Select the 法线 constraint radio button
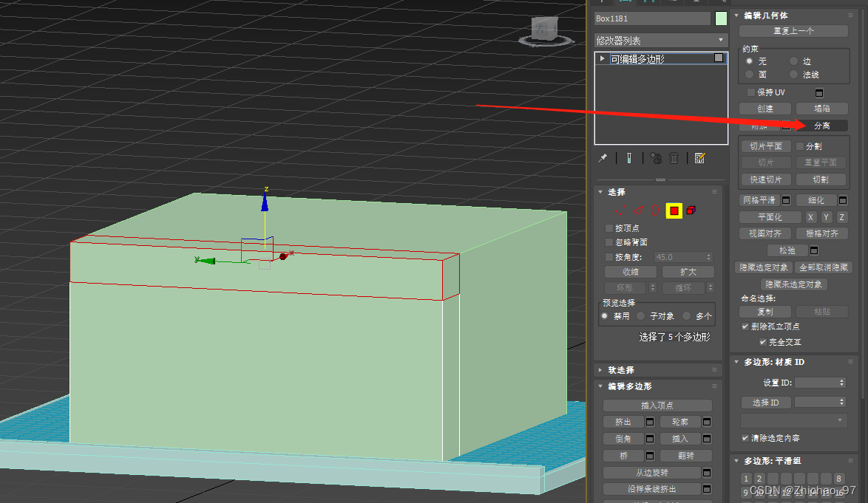868x503 pixels. coord(794,74)
